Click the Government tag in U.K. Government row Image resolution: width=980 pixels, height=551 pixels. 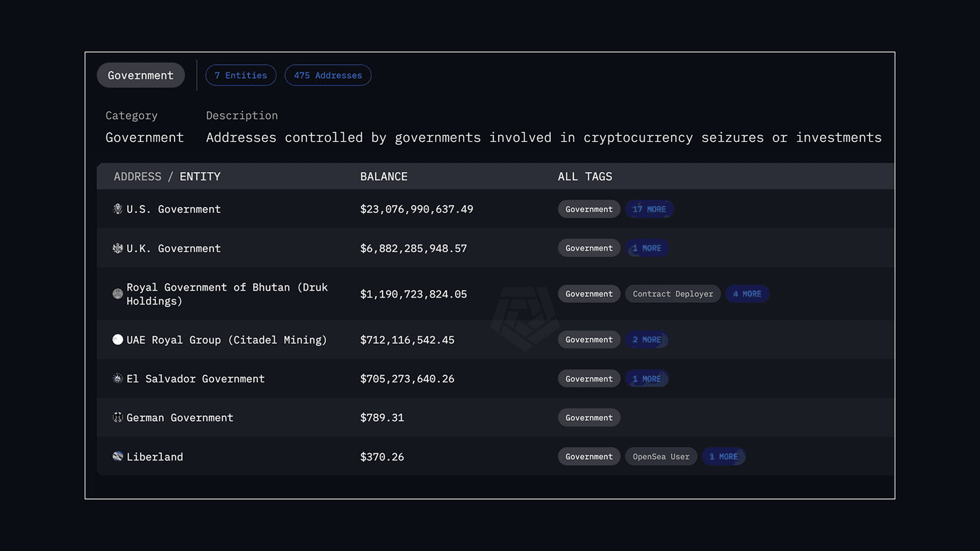coord(589,248)
